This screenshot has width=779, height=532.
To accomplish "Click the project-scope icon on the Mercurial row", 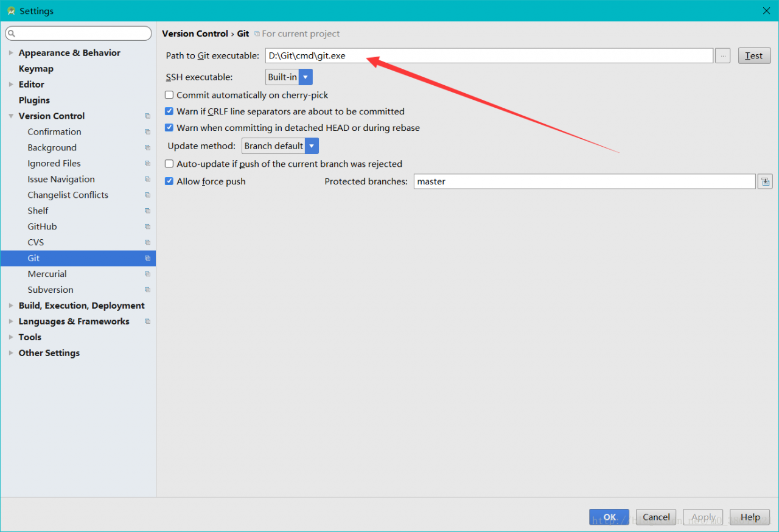I will (147, 274).
